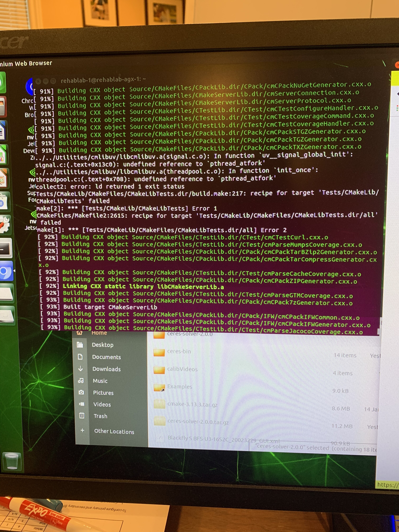The image size is (399, 532).
Task: Go to Documents in Files sidebar
Action: [x=106, y=357]
